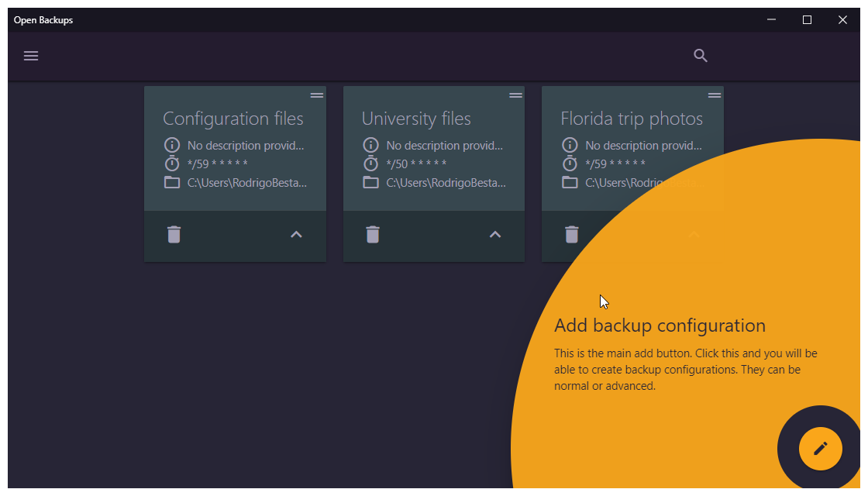Click stopwatch icon in University files card
This screenshot has width=868, height=496.
pyautogui.click(x=371, y=164)
